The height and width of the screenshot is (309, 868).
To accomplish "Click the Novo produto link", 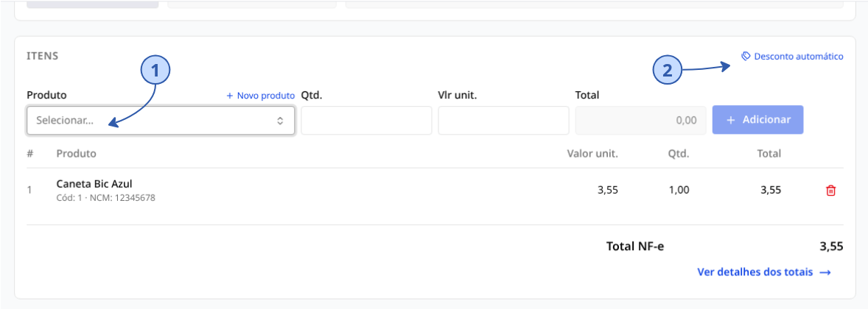I will 261,96.
